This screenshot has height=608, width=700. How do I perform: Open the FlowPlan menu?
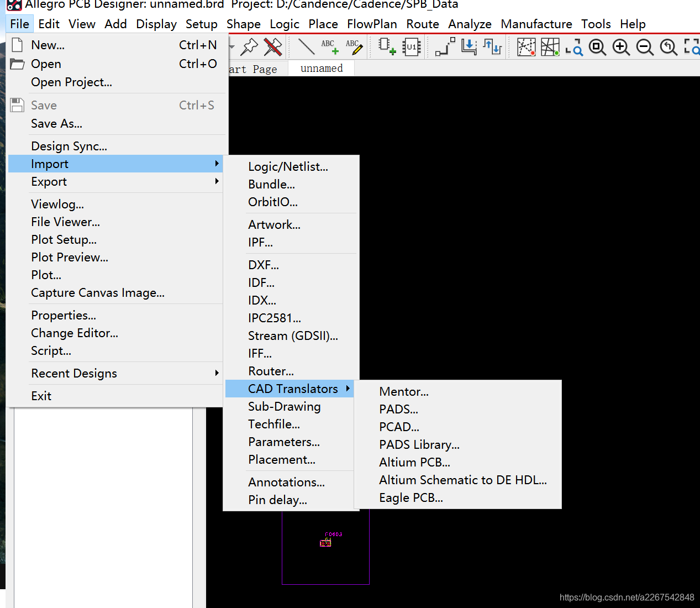pyautogui.click(x=372, y=24)
